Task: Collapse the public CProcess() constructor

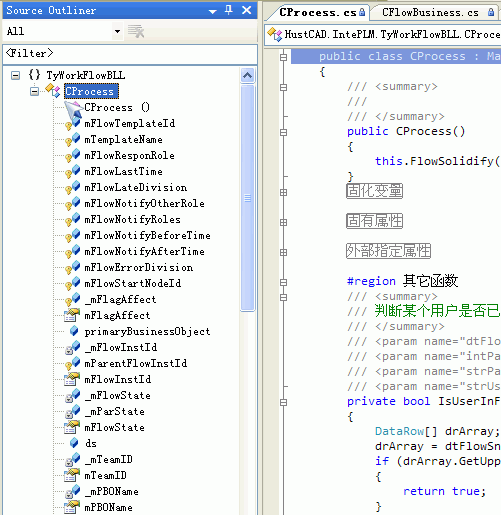Action: pyautogui.click(x=283, y=132)
